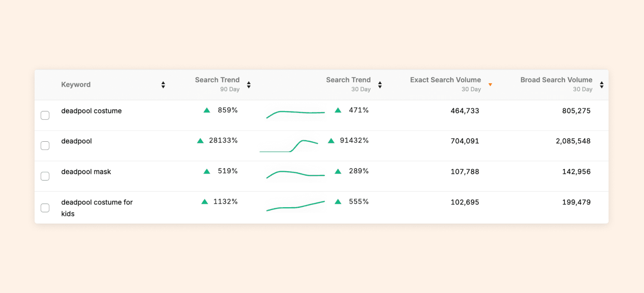Click the green up triangle beside 859%
Screen dimensions: 644x293
(207, 110)
